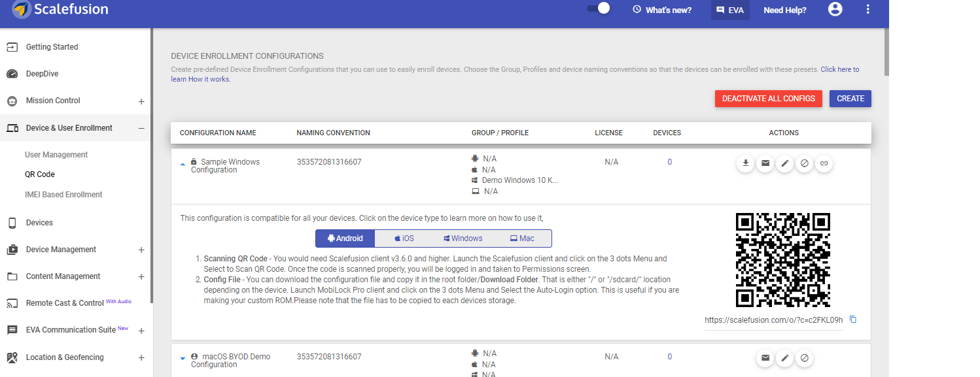Open Remote Cast & Control
980x377 pixels.
65,303
